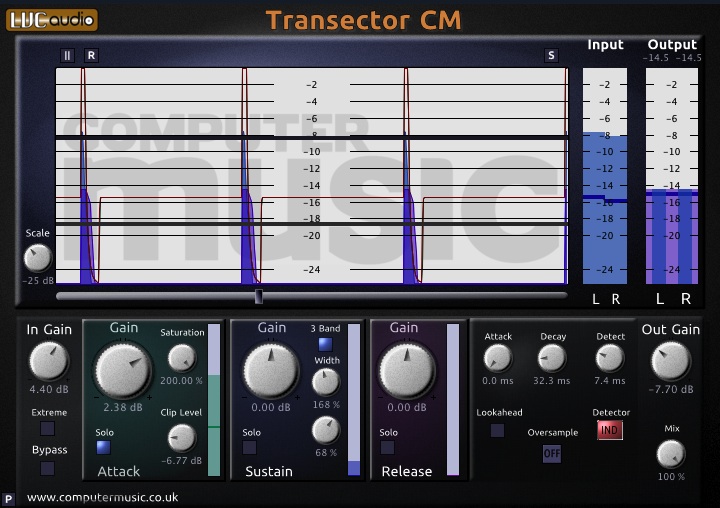Click the 7.4 ms Detect value
The image size is (720, 508).
[610, 381]
